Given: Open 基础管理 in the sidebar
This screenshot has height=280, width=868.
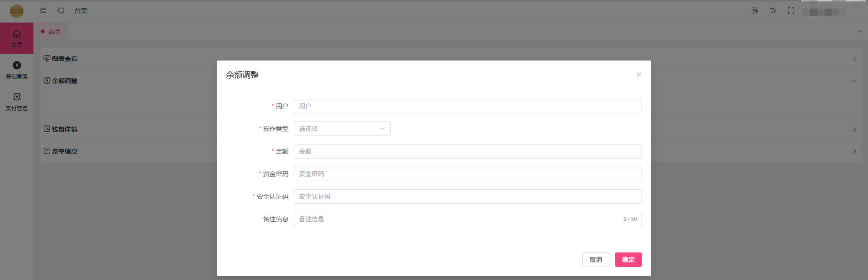Looking at the screenshot, I should pos(17,70).
